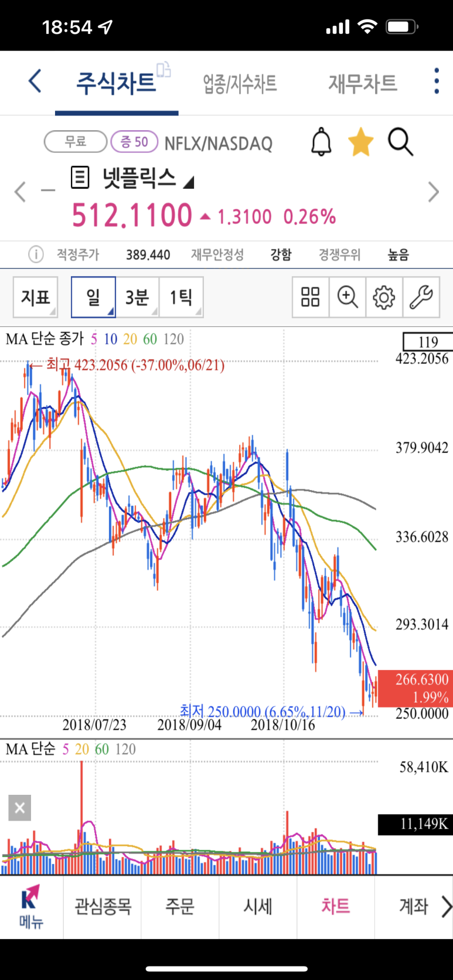453x980 pixels.
Task: Open stock search magnifier icon
Action: click(400, 142)
